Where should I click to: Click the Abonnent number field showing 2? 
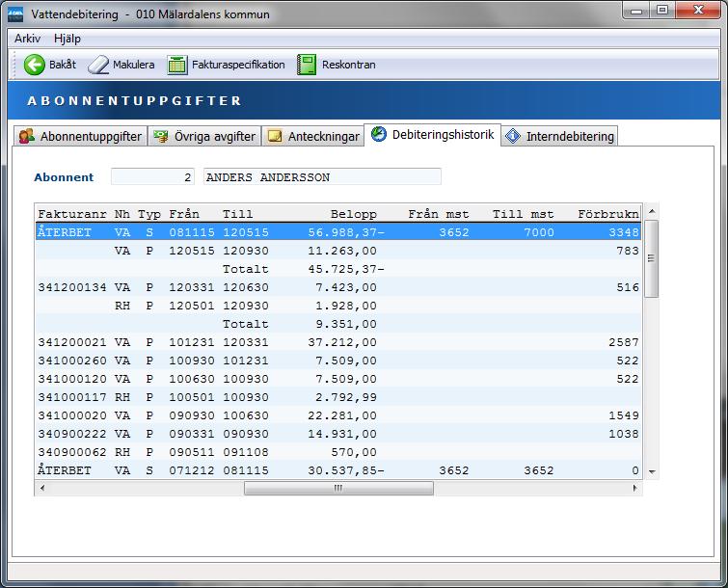click(x=152, y=176)
